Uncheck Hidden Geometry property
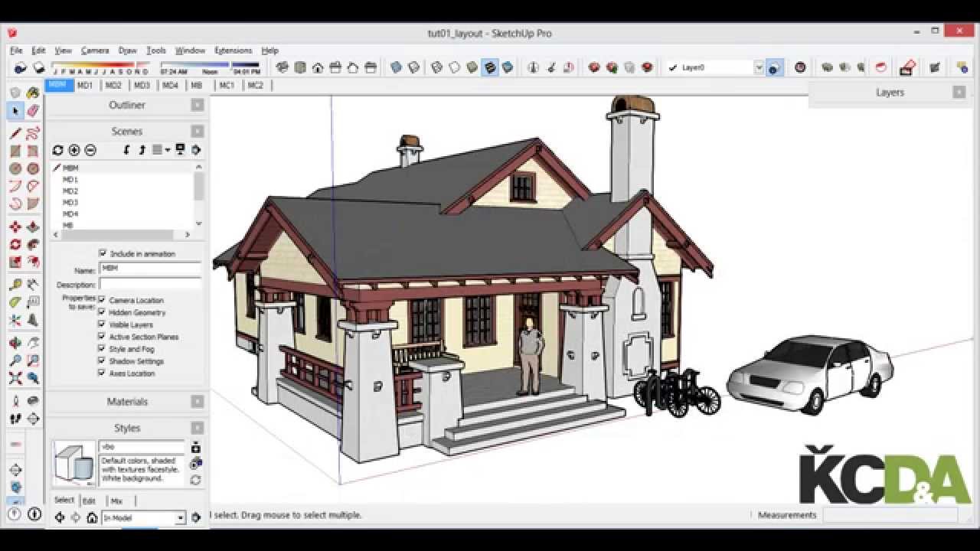980x551 pixels. (102, 312)
